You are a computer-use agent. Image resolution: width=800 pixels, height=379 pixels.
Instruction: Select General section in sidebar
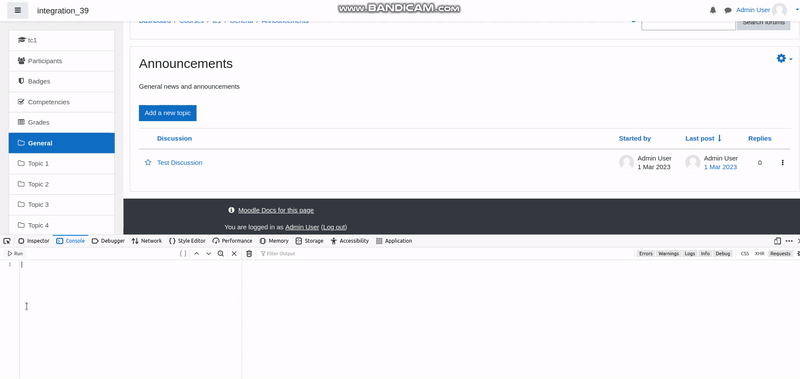(62, 143)
